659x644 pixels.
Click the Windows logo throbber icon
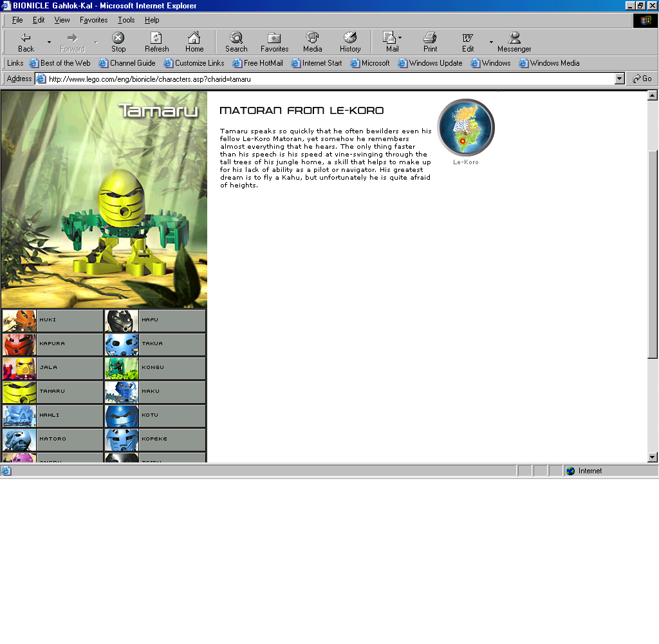tap(645, 20)
